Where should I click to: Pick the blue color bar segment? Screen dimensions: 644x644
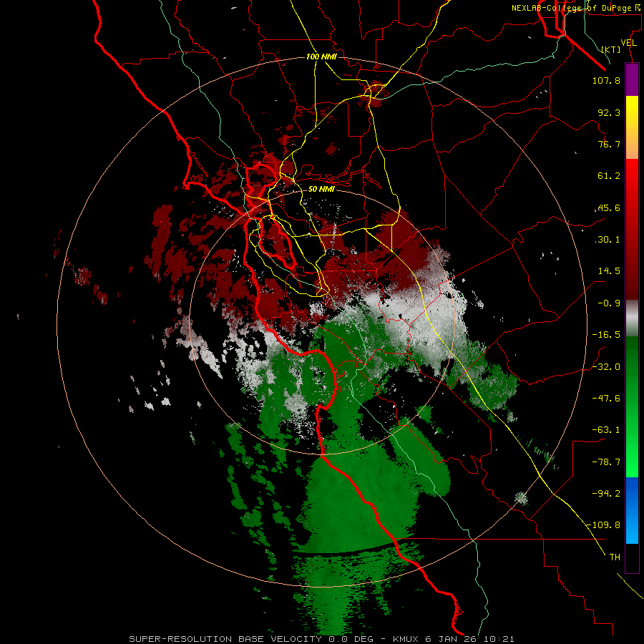(x=632, y=510)
